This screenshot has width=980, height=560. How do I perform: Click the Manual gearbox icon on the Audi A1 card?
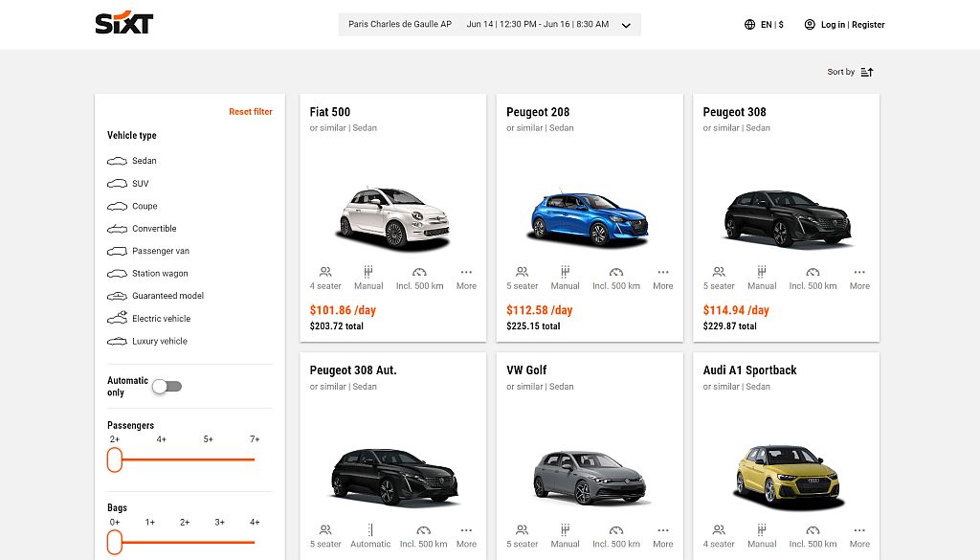[762, 530]
